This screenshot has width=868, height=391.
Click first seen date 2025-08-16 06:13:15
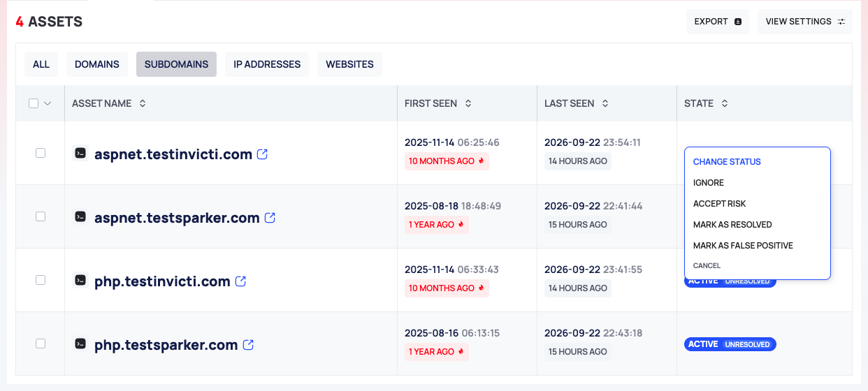point(452,333)
